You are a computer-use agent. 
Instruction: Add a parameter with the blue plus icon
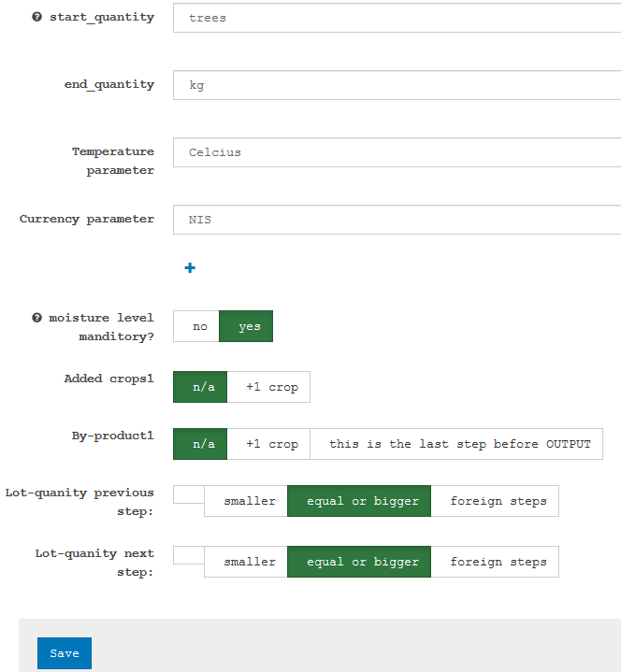click(190, 268)
